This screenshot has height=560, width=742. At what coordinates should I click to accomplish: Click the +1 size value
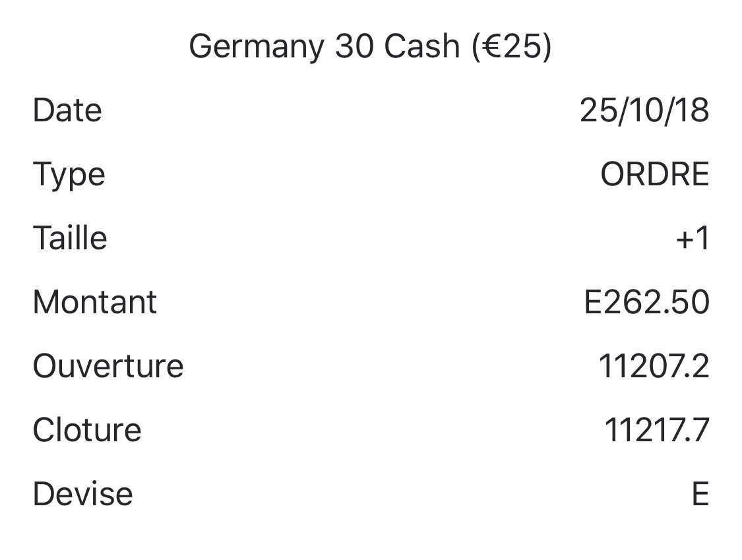point(692,239)
